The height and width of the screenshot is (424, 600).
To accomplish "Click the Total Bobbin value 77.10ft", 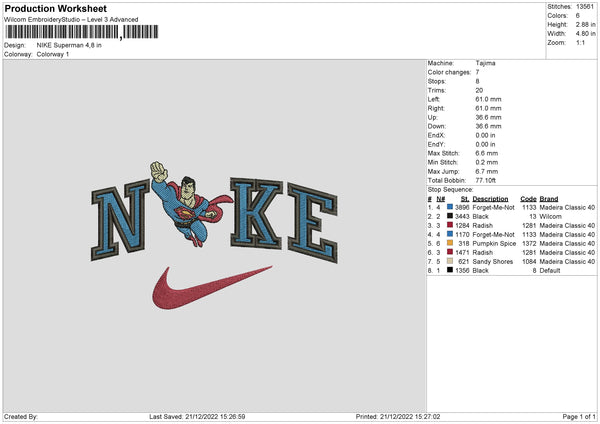I will point(486,180).
